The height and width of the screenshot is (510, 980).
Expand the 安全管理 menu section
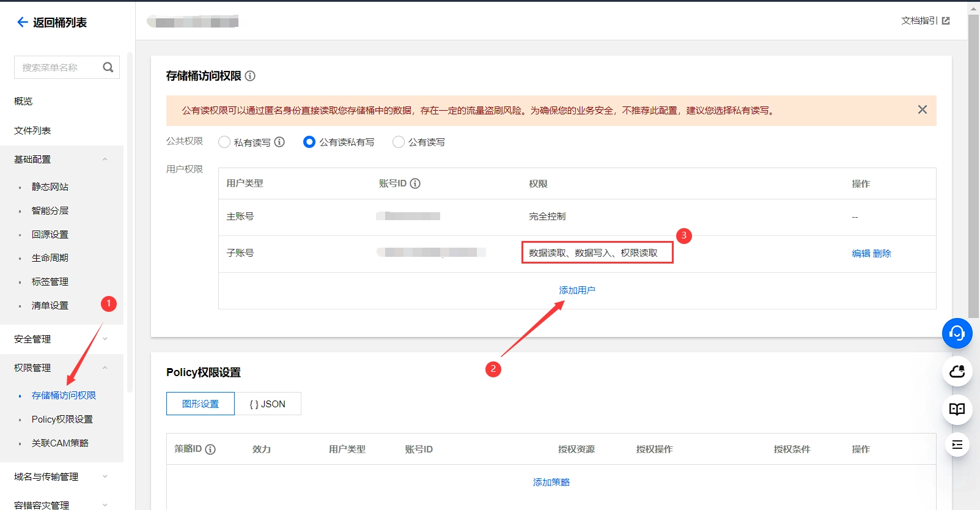[x=105, y=339]
